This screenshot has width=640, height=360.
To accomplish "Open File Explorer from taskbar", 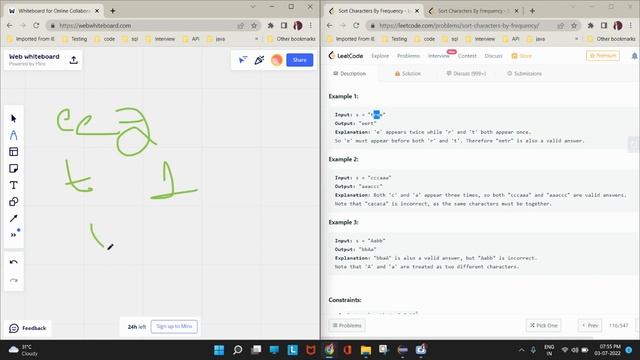I will (x=366, y=350).
